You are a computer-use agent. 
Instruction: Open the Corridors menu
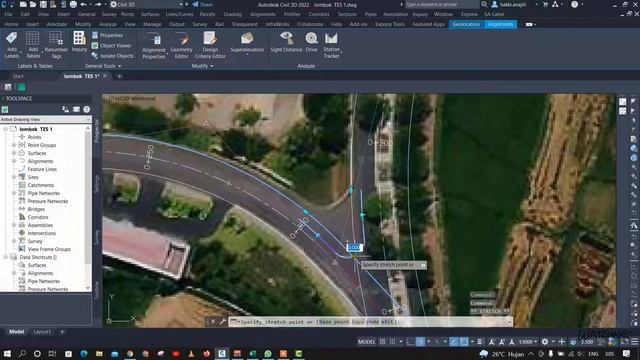(x=319, y=14)
